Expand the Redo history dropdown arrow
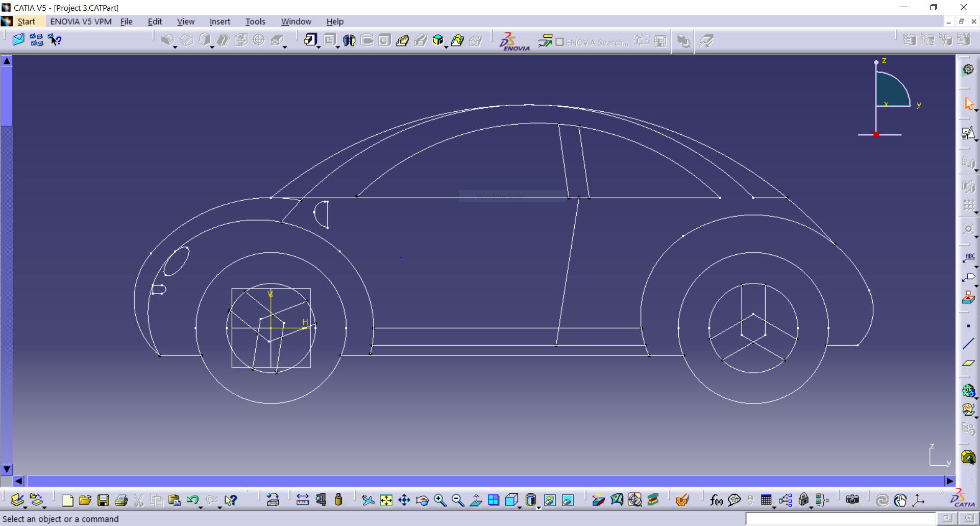The width and height of the screenshot is (980, 526). tap(220, 507)
